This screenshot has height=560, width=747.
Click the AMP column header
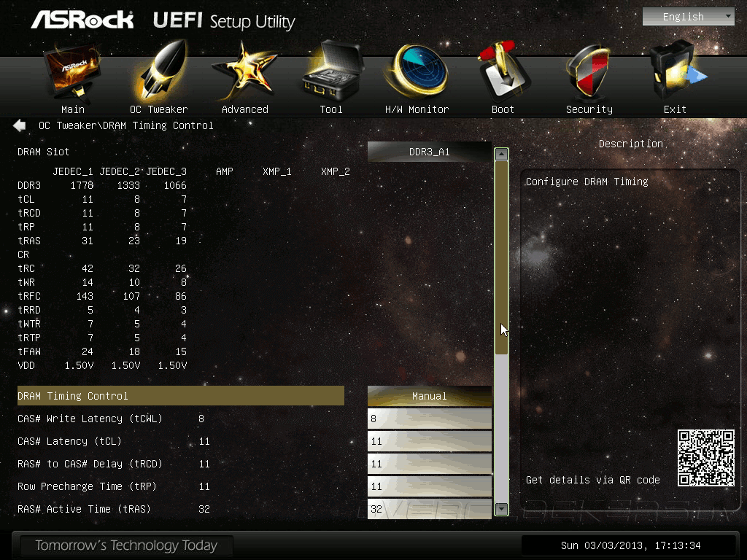pos(225,171)
